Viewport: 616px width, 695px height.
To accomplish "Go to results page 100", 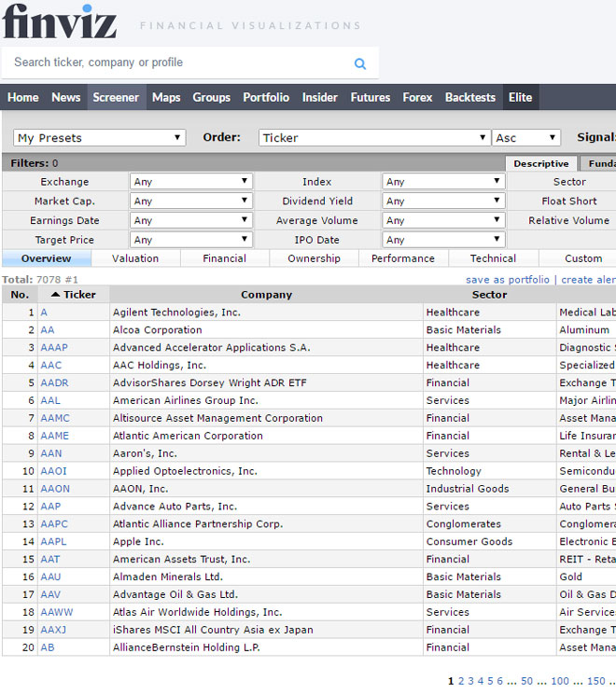I will coord(560,681).
